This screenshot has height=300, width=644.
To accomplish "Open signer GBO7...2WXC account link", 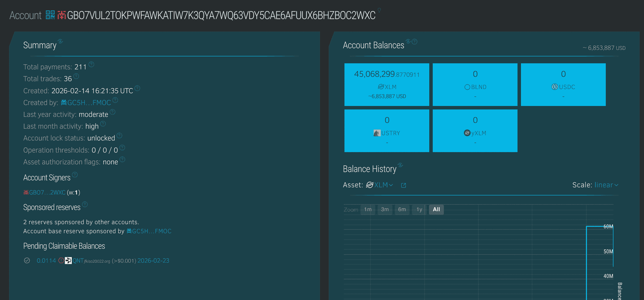I will (x=47, y=192).
